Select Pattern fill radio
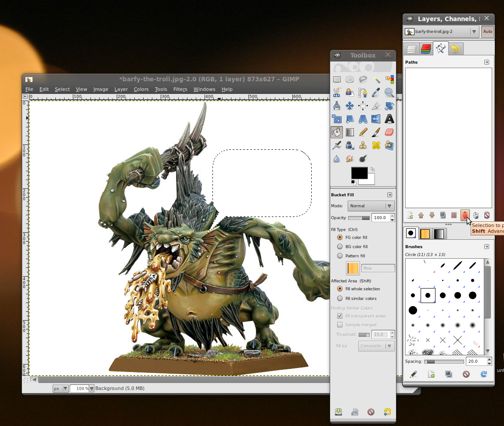This screenshot has height=426, width=504. (340, 256)
